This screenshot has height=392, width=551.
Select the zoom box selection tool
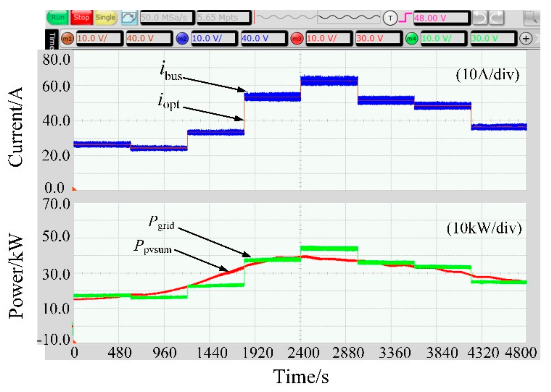coord(531,18)
